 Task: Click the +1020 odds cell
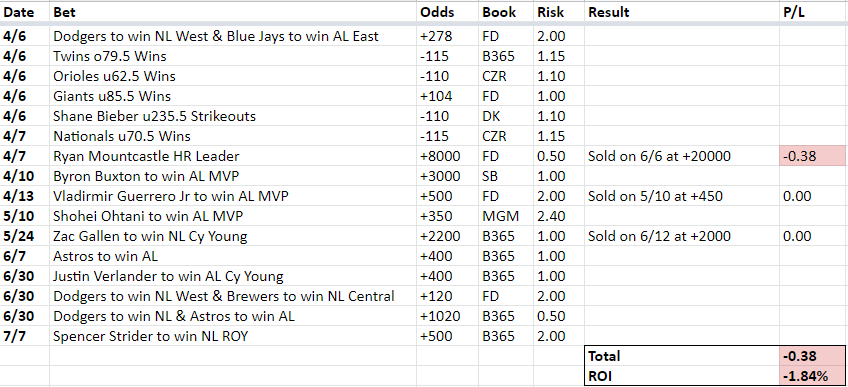tap(447, 316)
